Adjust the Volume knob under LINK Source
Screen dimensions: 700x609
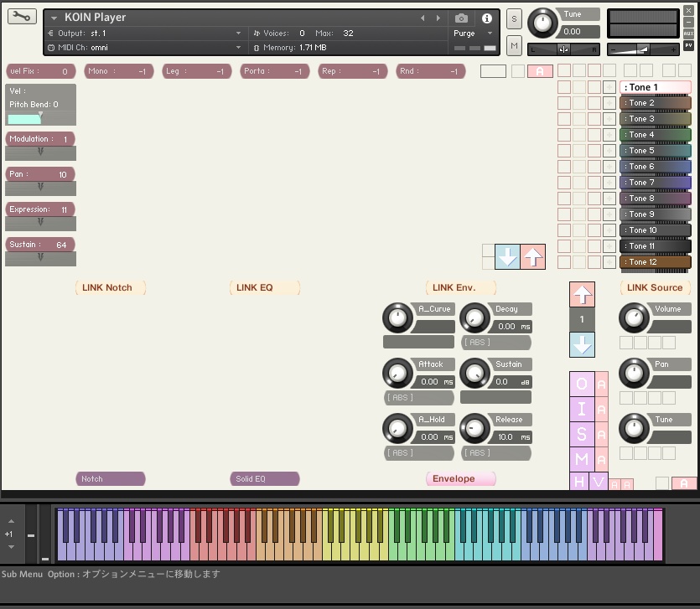[635, 318]
